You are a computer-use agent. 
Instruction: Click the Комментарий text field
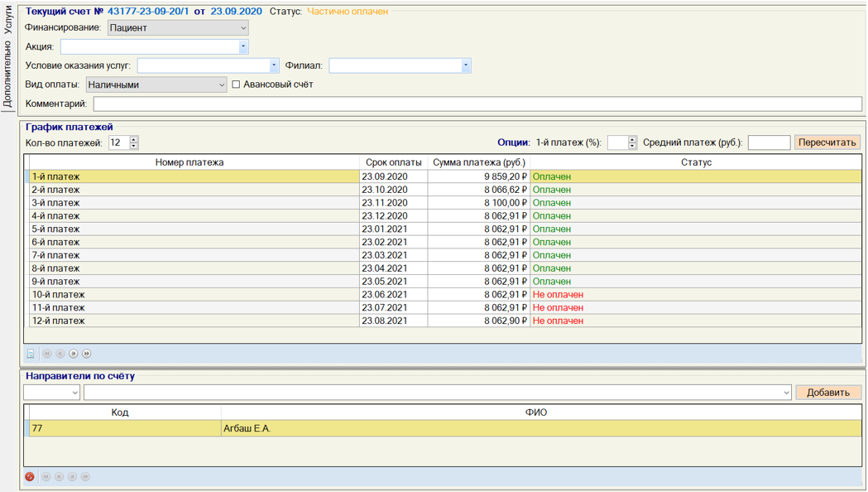[x=477, y=104]
